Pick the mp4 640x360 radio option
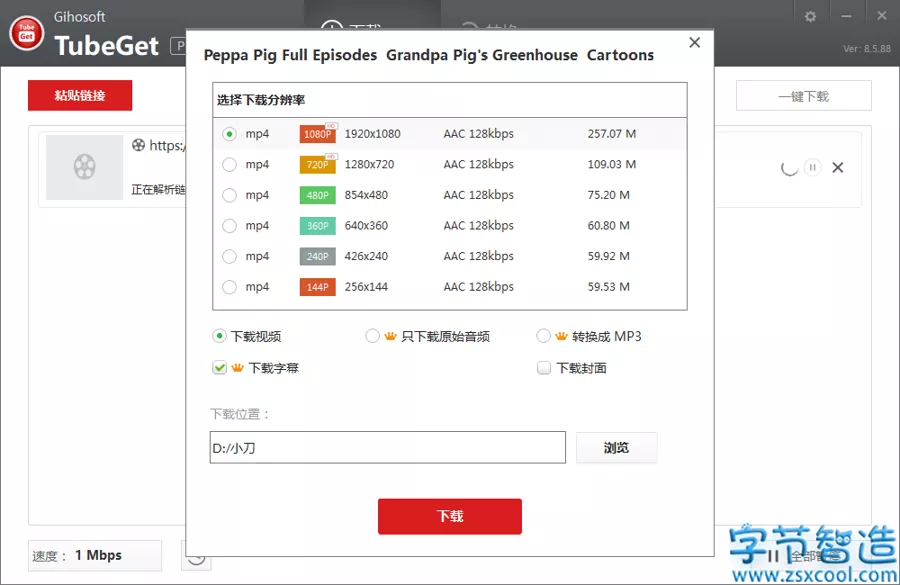 tap(229, 226)
